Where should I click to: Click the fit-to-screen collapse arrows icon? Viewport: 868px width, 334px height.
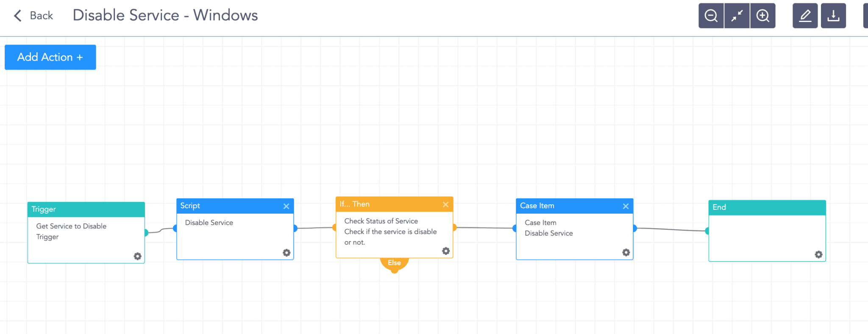tap(737, 16)
